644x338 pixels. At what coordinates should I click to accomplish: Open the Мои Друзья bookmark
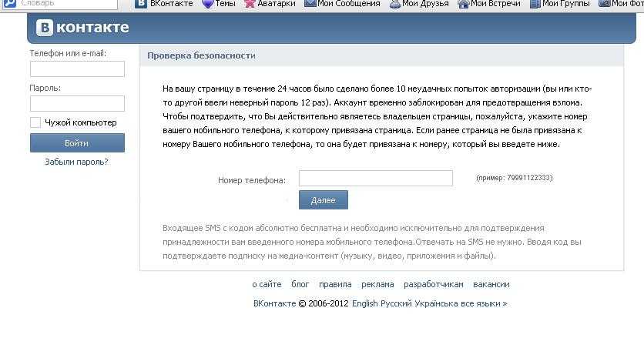(x=419, y=4)
